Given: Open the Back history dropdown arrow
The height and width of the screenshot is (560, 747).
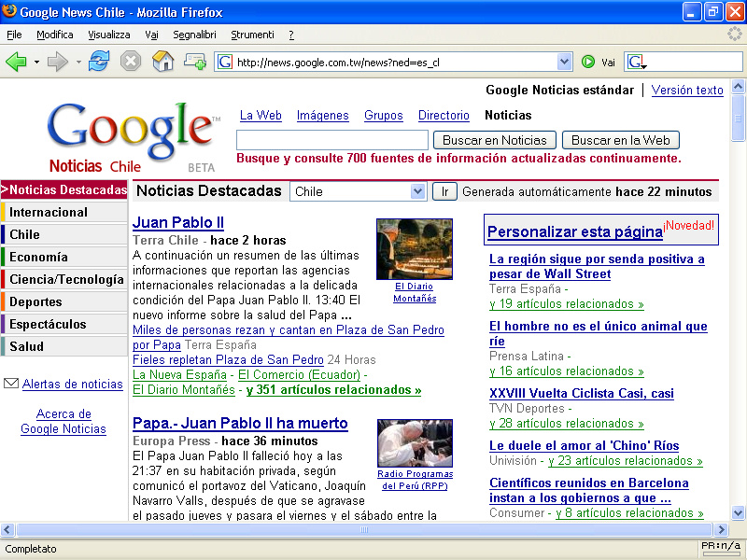Looking at the screenshot, I should pos(36,62).
